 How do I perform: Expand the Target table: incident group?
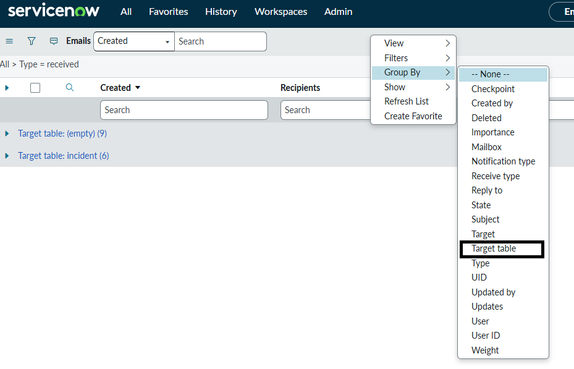[7, 156]
